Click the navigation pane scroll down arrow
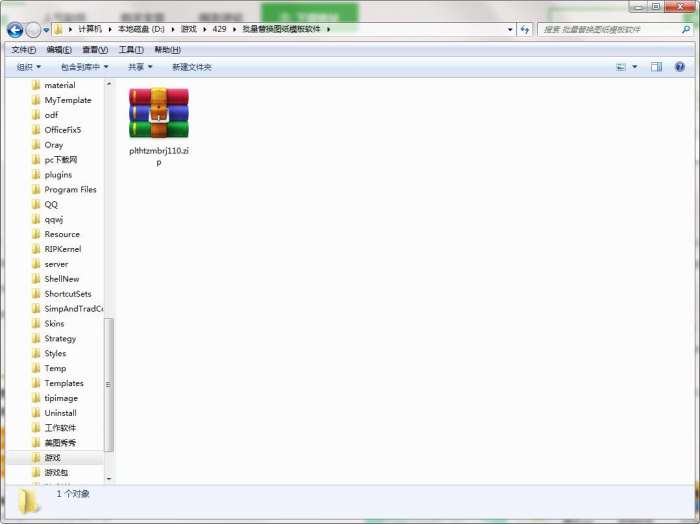 pos(108,479)
